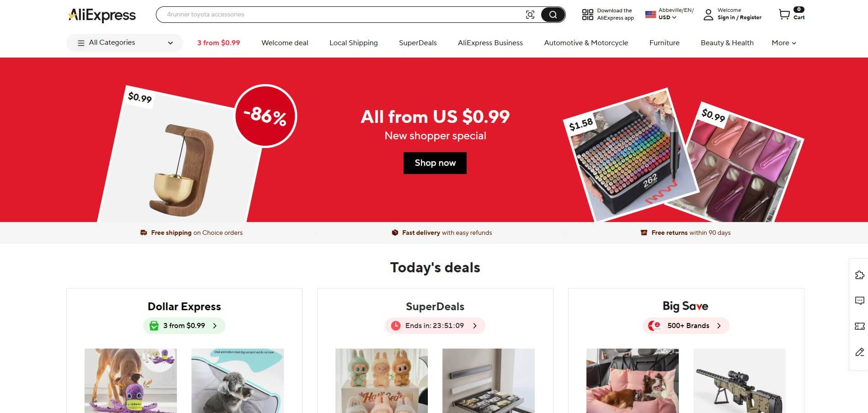The width and height of the screenshot is (868, 413).
Task: Open the USD currency dropdown
Action: (x=667, y=17)
